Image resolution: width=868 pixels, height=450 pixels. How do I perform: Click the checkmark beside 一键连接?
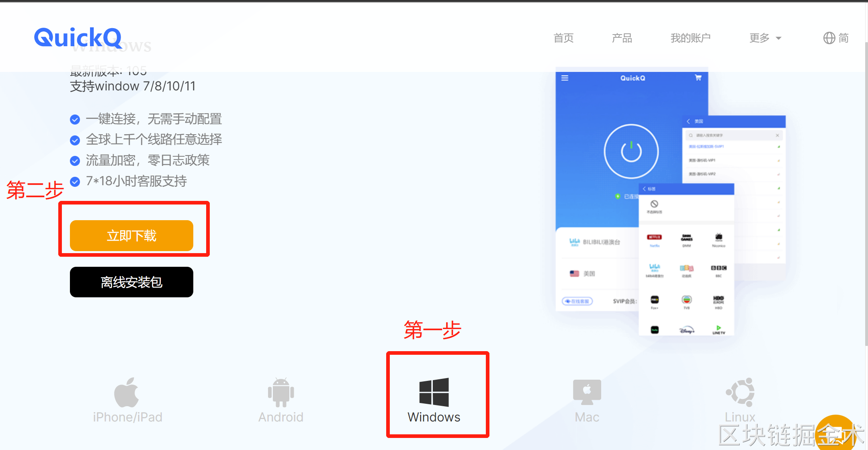(75, 119)
